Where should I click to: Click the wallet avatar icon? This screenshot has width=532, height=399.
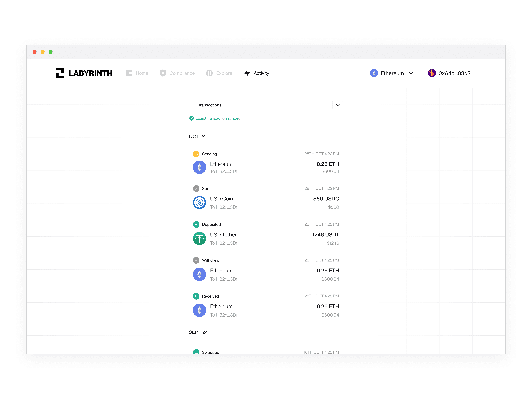(432, 73)
